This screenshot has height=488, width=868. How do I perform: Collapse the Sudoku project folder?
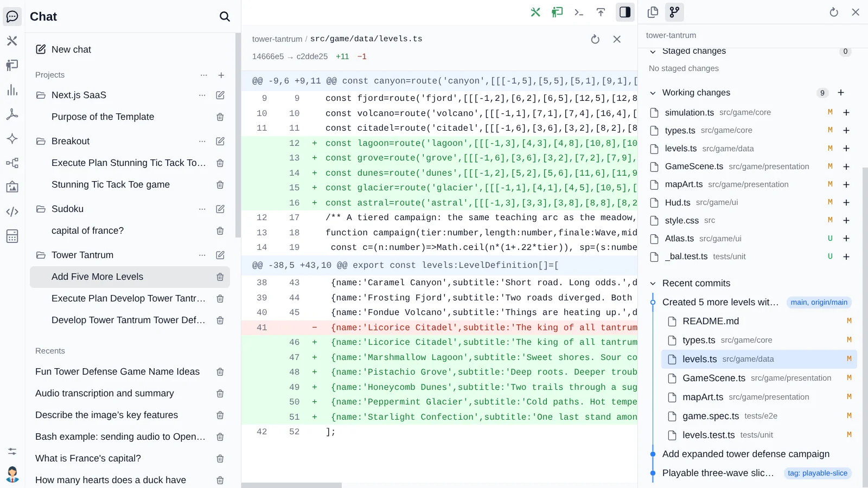coord(41,209)
